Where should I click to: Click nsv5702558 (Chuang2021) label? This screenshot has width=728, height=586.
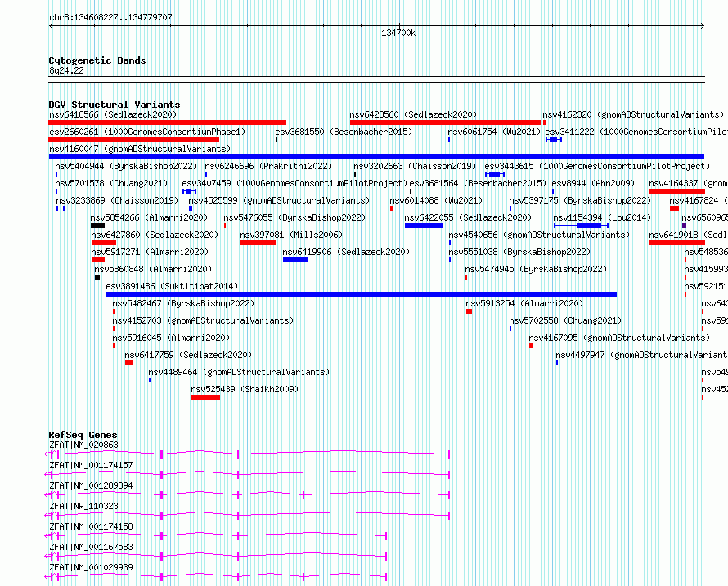pyautogui.click(x=565, y=320)
